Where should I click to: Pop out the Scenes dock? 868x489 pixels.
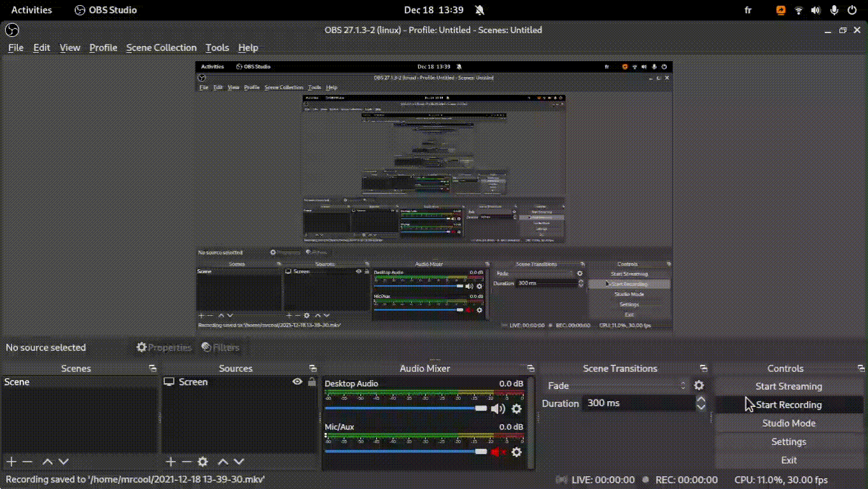coord(153,369)
